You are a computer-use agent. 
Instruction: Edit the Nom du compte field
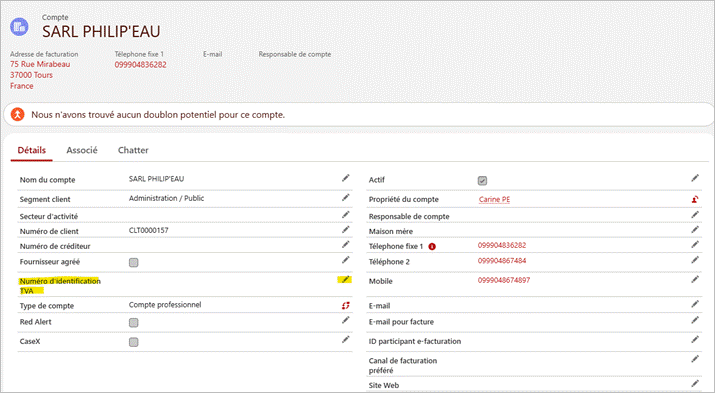346,178
